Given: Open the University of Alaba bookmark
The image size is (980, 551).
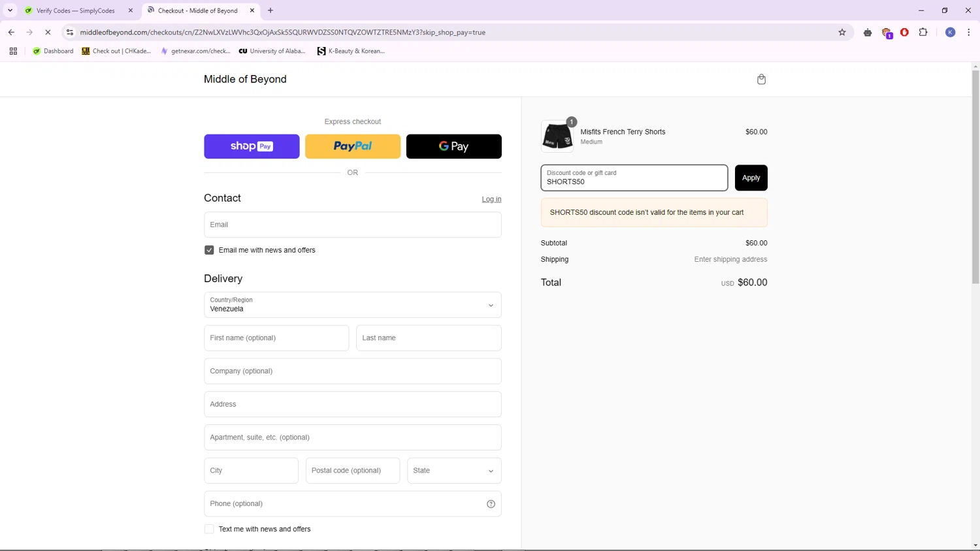Looking at the screenshot, I should tap(272, 51).
